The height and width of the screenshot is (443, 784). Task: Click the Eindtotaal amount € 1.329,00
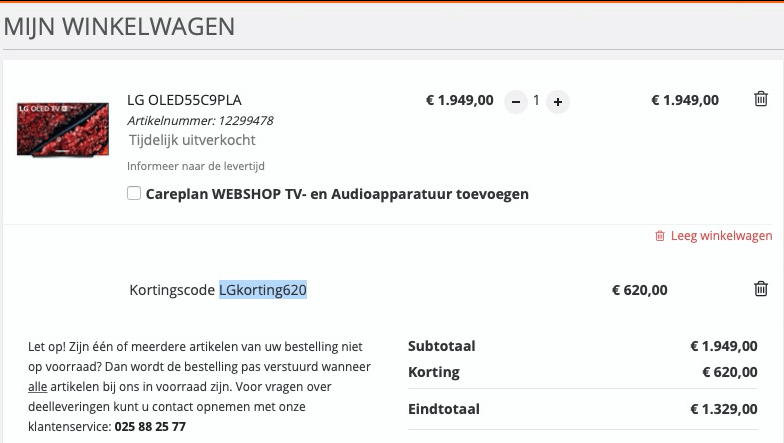pyautogui.click(x=723, y=409)
